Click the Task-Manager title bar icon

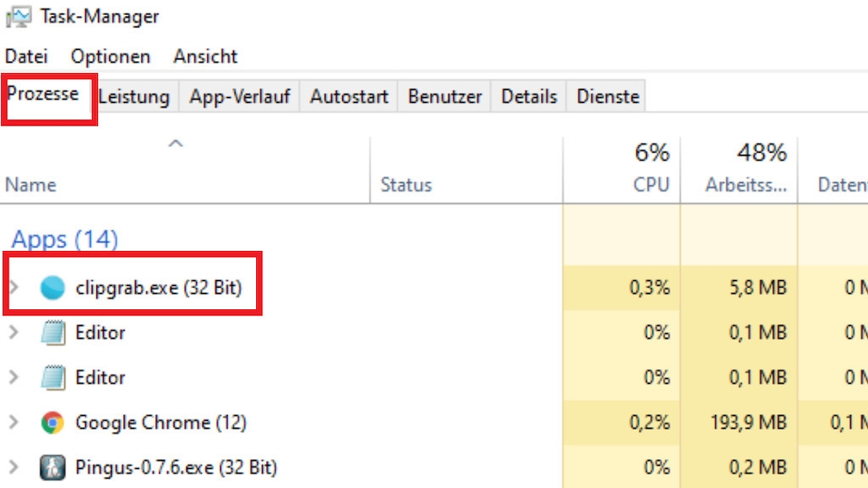pos(18,17)
